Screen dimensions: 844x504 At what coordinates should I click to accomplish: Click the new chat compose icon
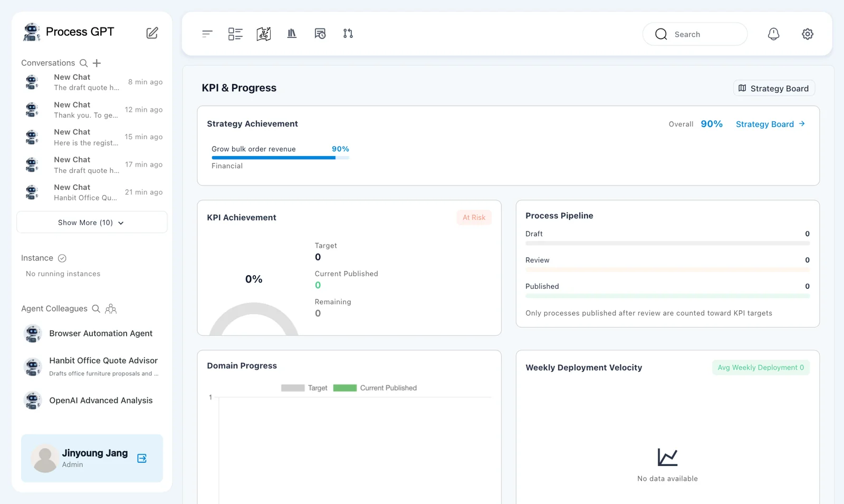(x=152, y=33)
